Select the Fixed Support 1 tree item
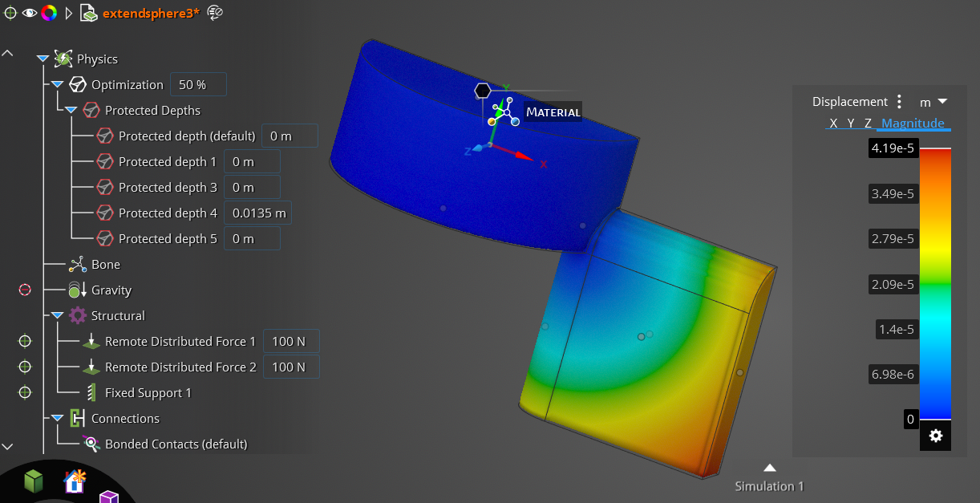 coord(148,392)
